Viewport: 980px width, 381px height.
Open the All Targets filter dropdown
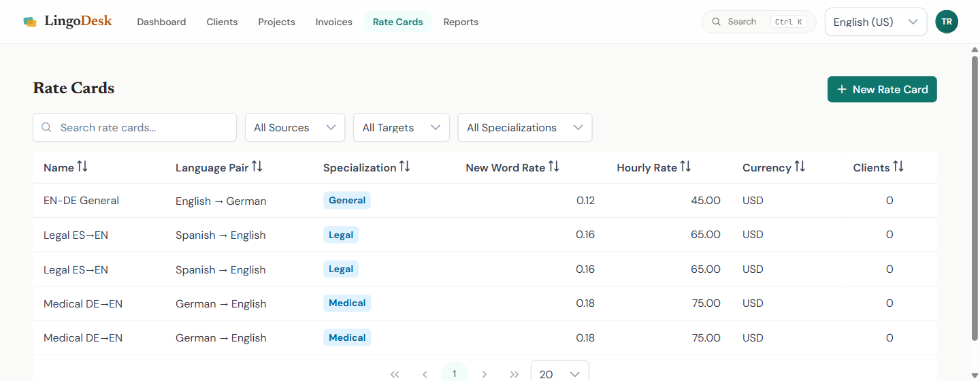point(402,127)
